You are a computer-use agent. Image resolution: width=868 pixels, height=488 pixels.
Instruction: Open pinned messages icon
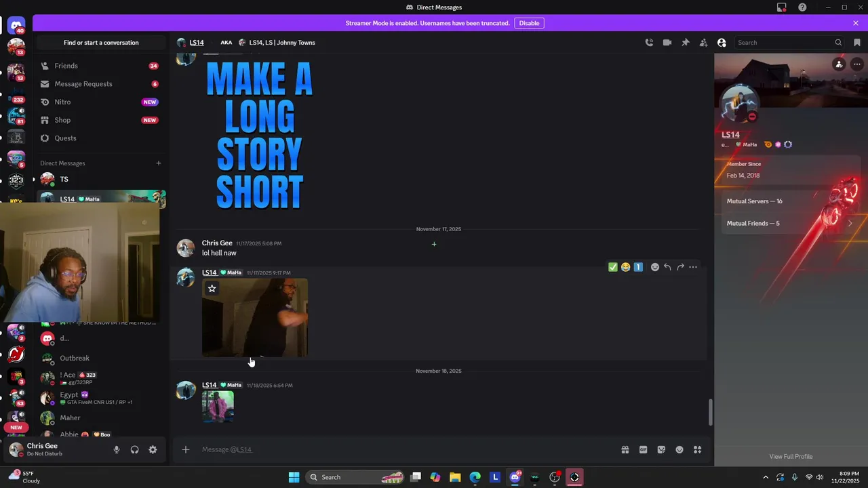tap(686, 43)
